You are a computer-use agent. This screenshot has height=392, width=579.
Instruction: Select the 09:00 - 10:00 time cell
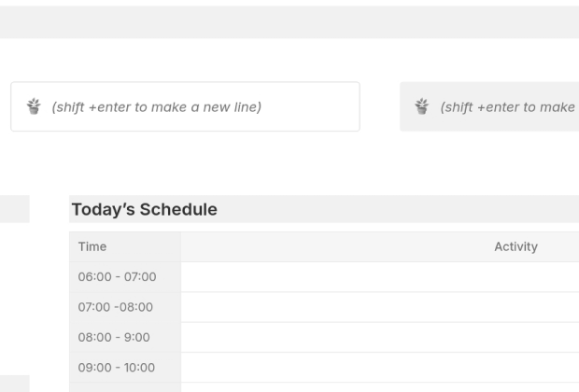tap(117, 367)
